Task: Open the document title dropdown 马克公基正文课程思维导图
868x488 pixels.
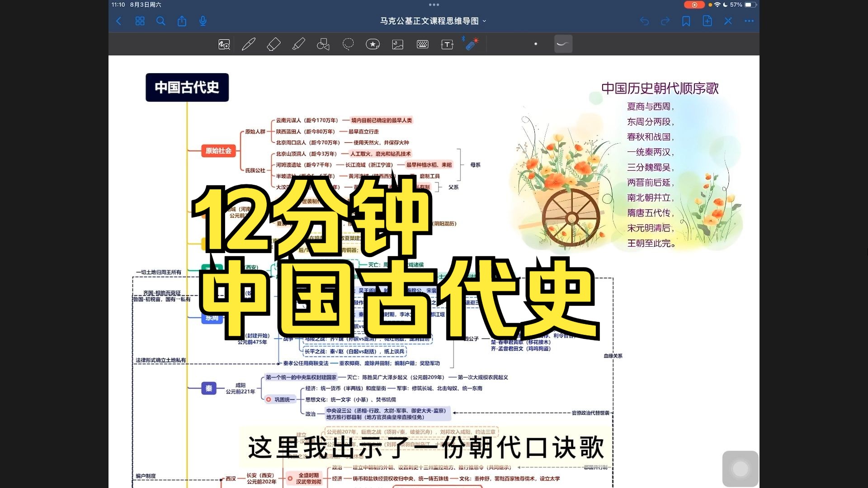Action: tap(433, 21)
